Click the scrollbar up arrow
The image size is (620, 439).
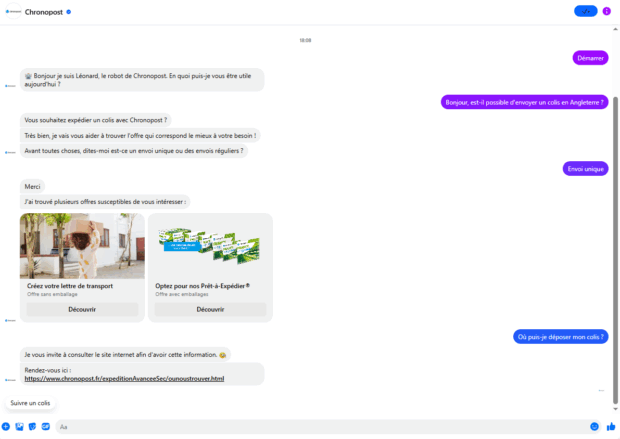pos(615,28)
